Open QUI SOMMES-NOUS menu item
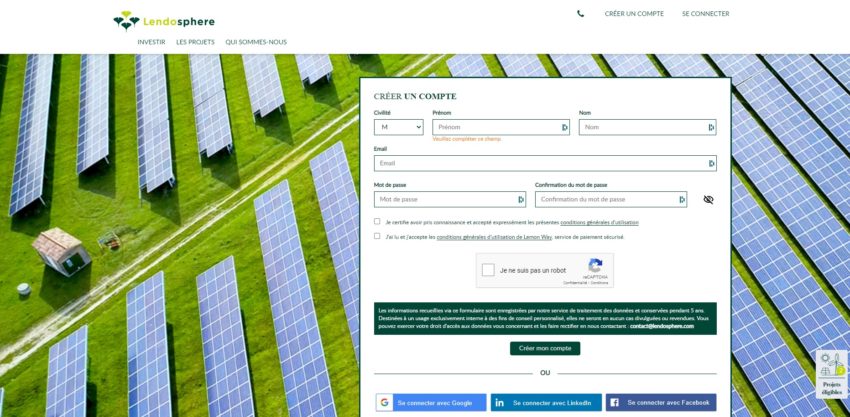This screenshot has height=417, width=850. pos(256,42)
